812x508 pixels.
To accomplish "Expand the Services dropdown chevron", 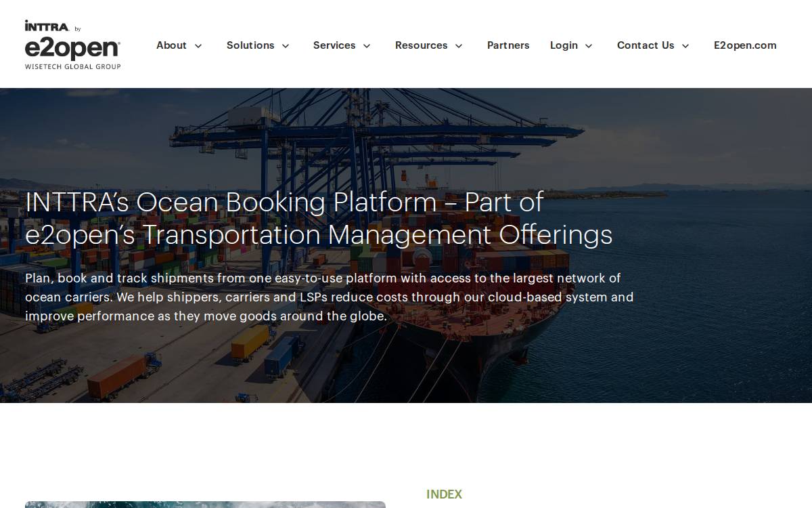I will (367, 46).
